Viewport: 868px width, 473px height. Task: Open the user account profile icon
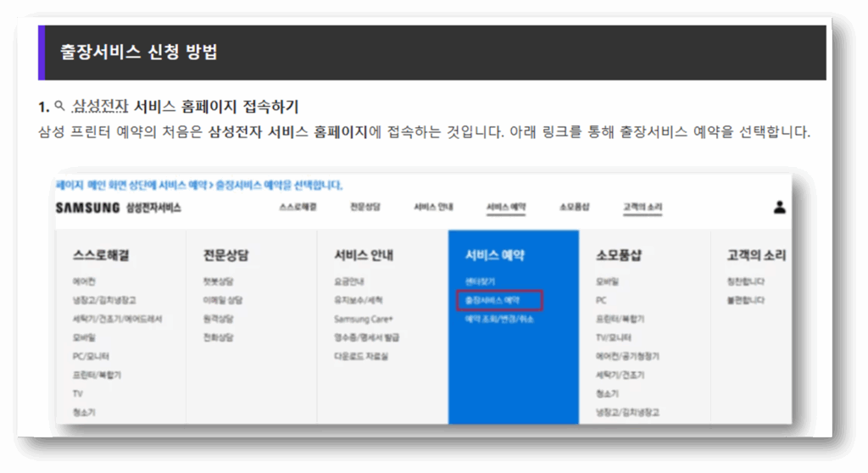tap(780, 207)
